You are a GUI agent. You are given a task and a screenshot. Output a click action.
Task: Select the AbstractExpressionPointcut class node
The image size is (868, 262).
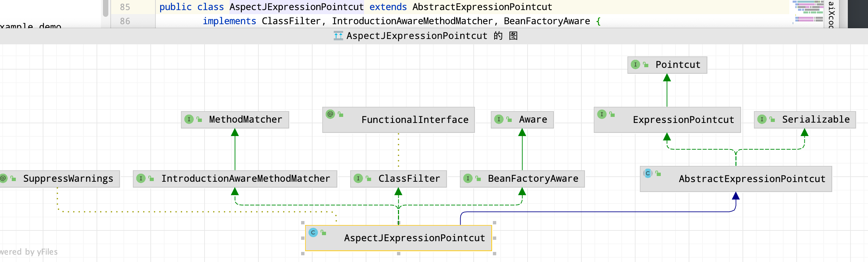click(736, 179)
